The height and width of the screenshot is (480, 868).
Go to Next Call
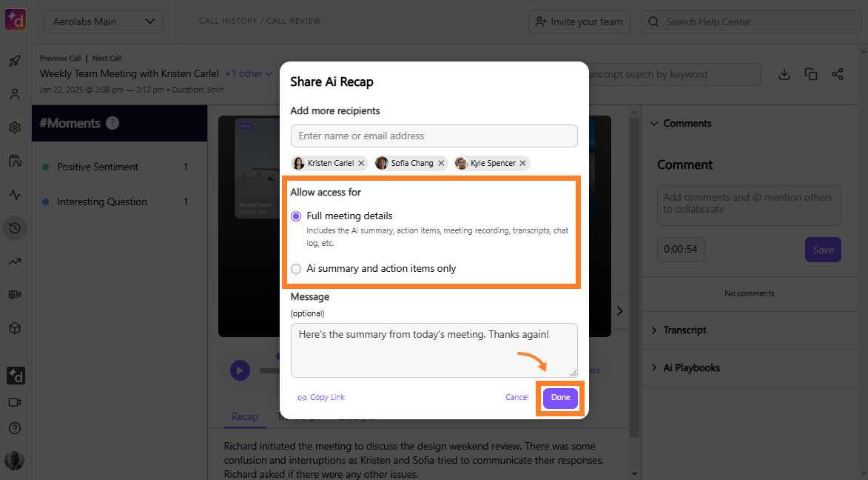click(x=107, y=59)
